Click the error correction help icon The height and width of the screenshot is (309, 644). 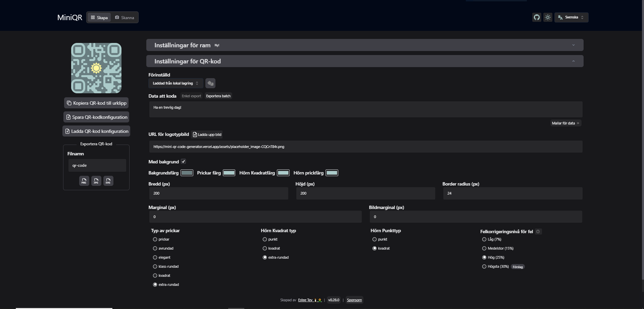538,231
